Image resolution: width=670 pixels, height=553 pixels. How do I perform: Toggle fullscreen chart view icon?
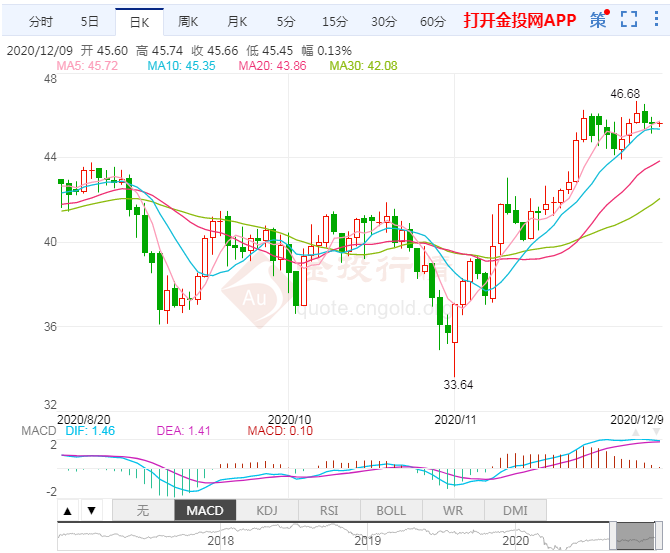(x=628, y=20)
